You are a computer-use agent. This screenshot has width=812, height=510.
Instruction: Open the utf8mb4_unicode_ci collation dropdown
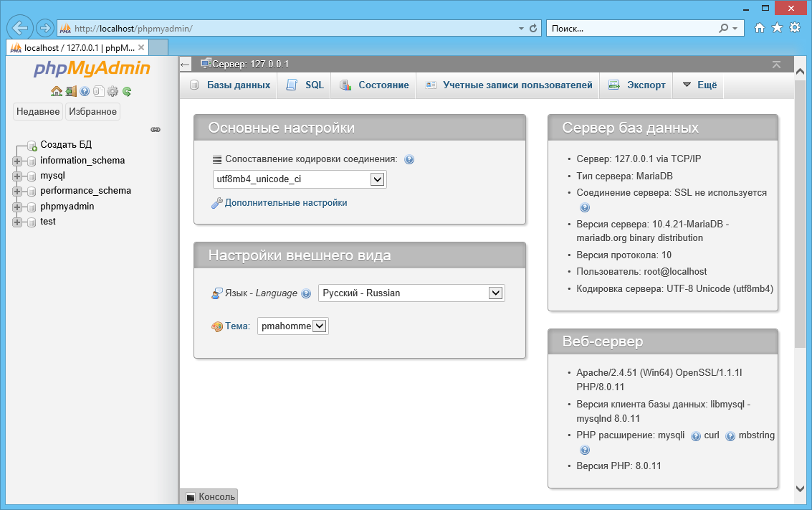click(x=300, y=179)
